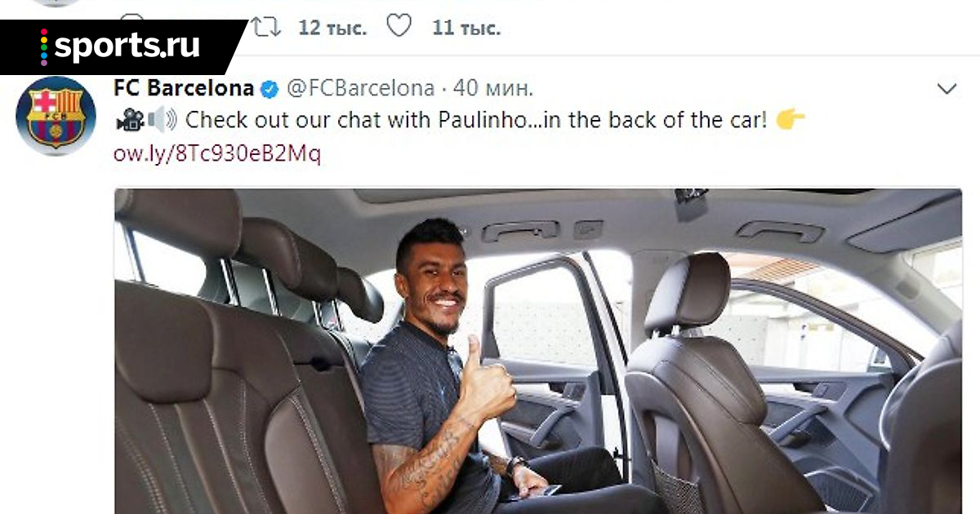Click the @FCBarcelona handle
This screenshot has height=514, width=980.
[x=359, y=87]
